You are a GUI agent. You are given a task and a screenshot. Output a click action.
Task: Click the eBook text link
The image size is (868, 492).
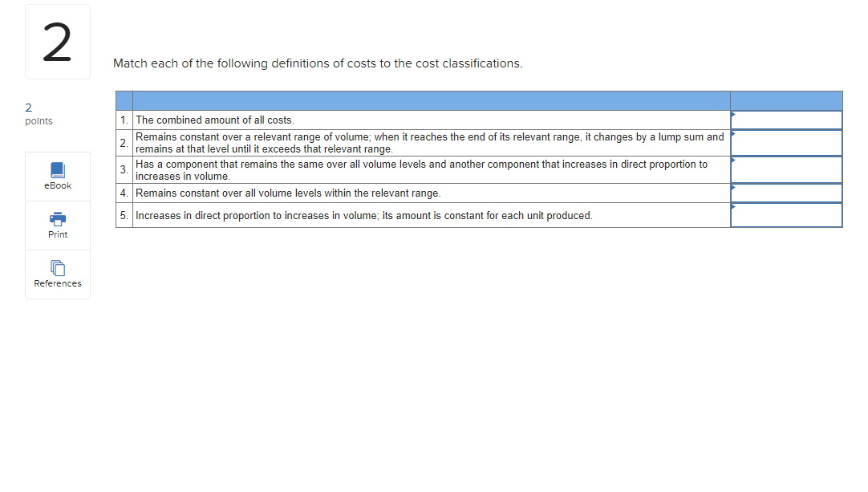click(57, 185)
